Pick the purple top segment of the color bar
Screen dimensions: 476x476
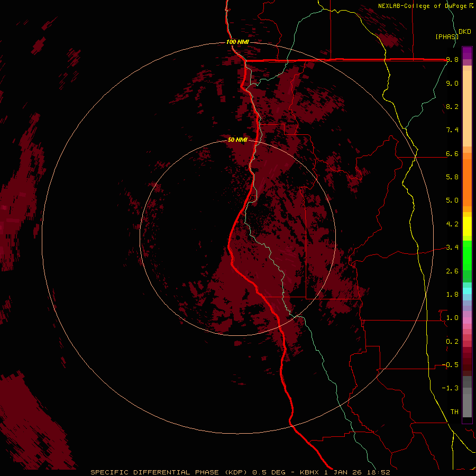pyautogui.click(x=467, y=53)
